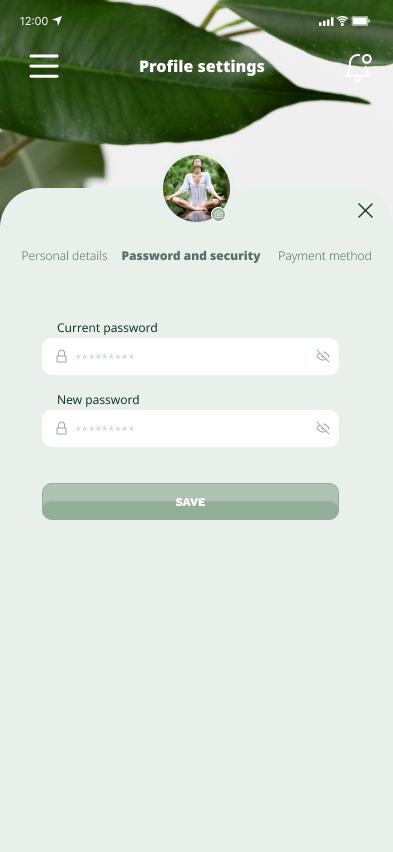The width and height of the screenshot is (393, 852).
Task: Tap the Wi-Fi status icon
Action: (342, 21)
